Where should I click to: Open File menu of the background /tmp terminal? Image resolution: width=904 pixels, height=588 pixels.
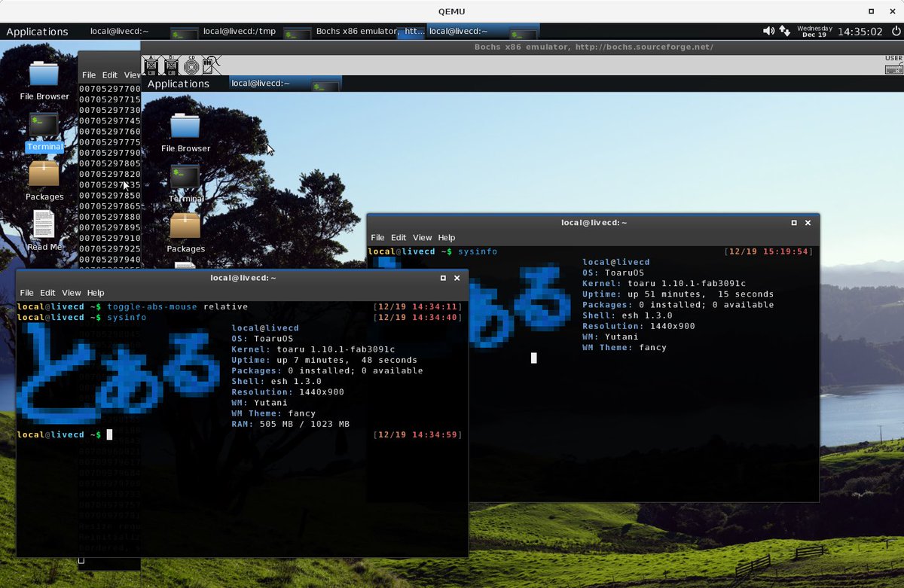(89, 75)
